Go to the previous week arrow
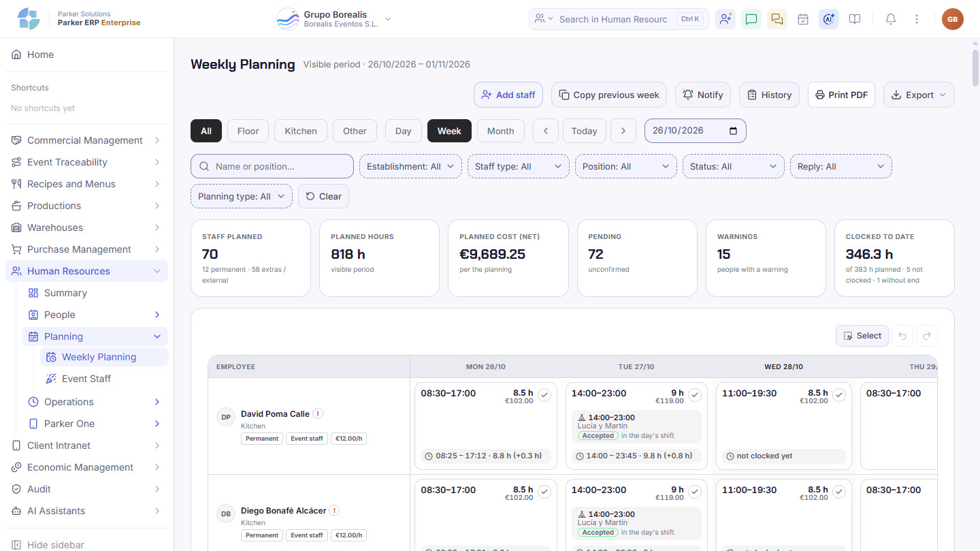980x551 pixels. point(546,131)
